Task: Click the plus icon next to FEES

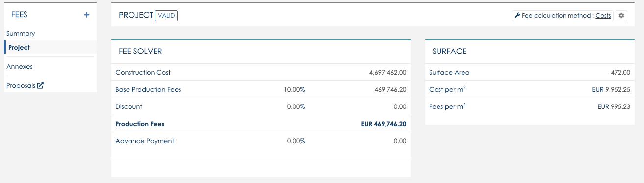Action: 87,15
